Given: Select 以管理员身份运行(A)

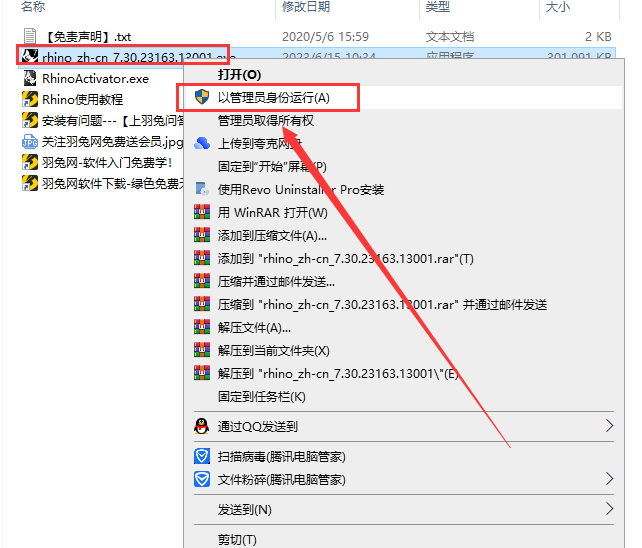Looking at the screenshot, I should coord(274,97).
